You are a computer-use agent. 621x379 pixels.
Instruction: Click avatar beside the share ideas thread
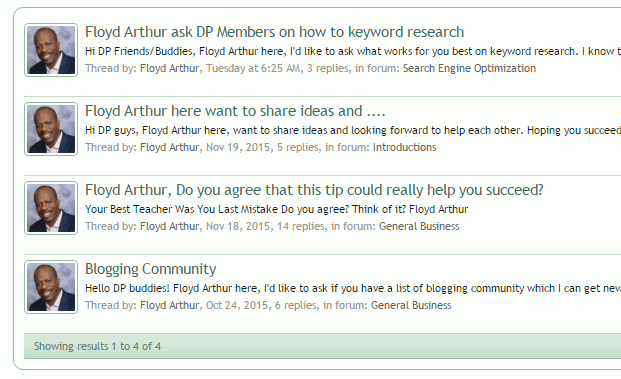point(51,129)
